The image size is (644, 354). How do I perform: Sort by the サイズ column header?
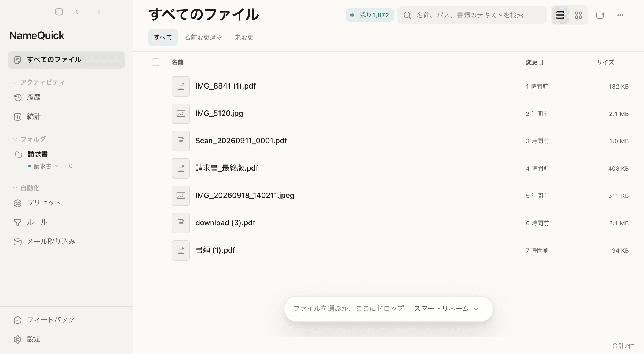pyautogui.click(x=605, y=62)
